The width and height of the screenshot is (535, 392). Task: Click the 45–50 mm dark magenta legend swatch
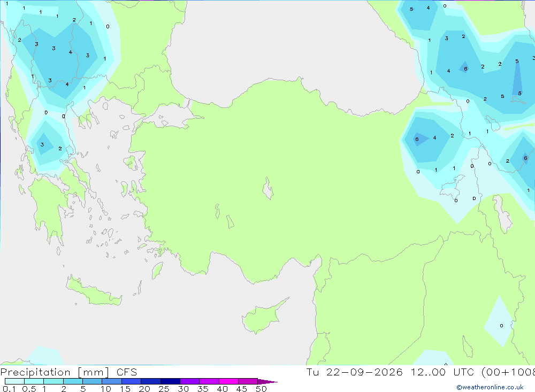pyautogui.click(x=248, y=381)
